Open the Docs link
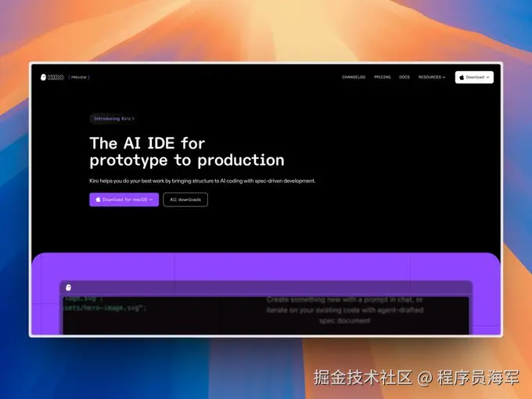 click(x=404, y=77)
